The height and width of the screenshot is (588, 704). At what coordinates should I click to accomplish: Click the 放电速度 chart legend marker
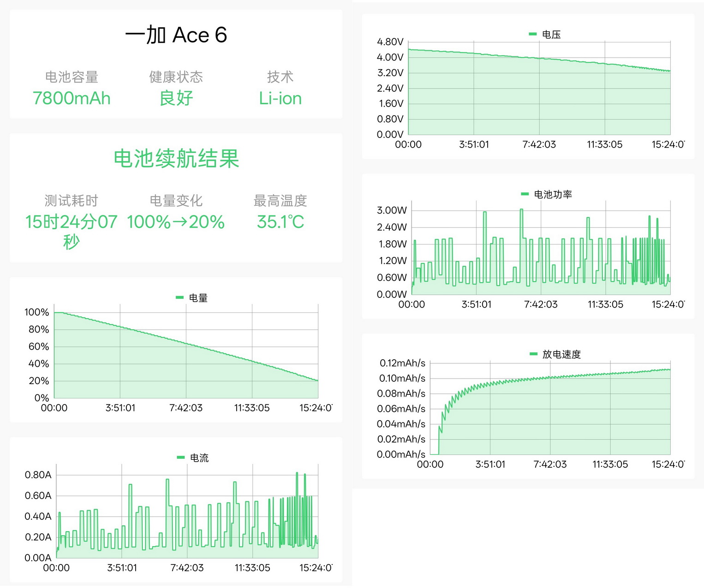pos(533,354)
